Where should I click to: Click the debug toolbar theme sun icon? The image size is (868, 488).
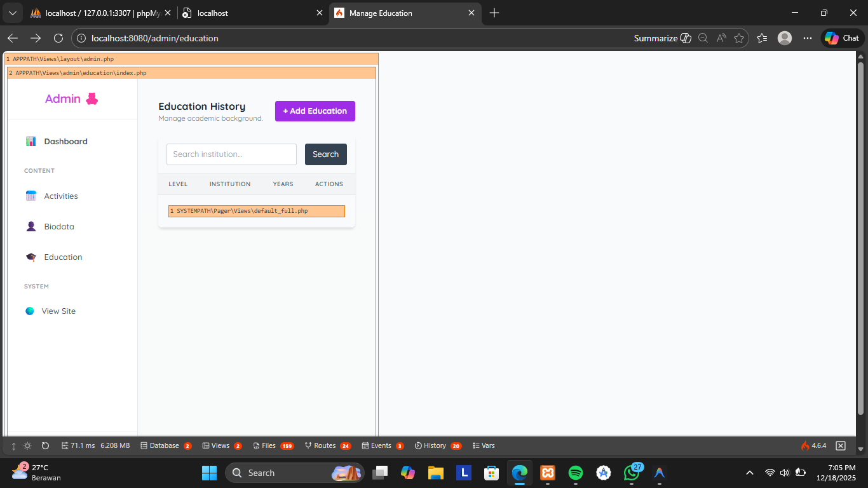click(27, 446)
